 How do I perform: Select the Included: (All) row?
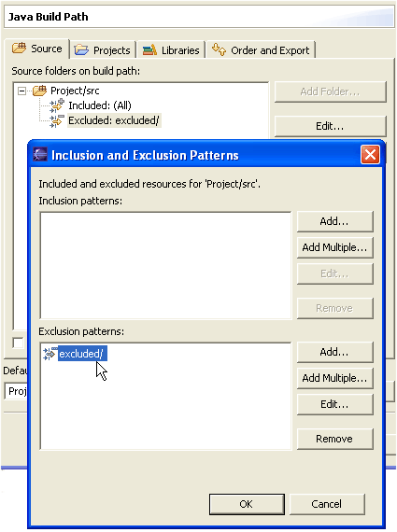click(x=100, y=105)
